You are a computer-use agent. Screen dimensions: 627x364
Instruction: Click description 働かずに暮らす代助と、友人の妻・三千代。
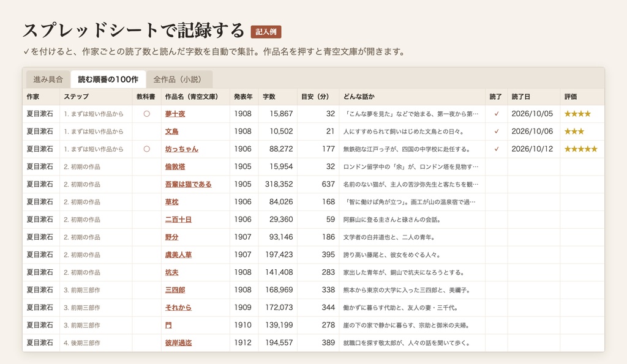tap(400, 307)
